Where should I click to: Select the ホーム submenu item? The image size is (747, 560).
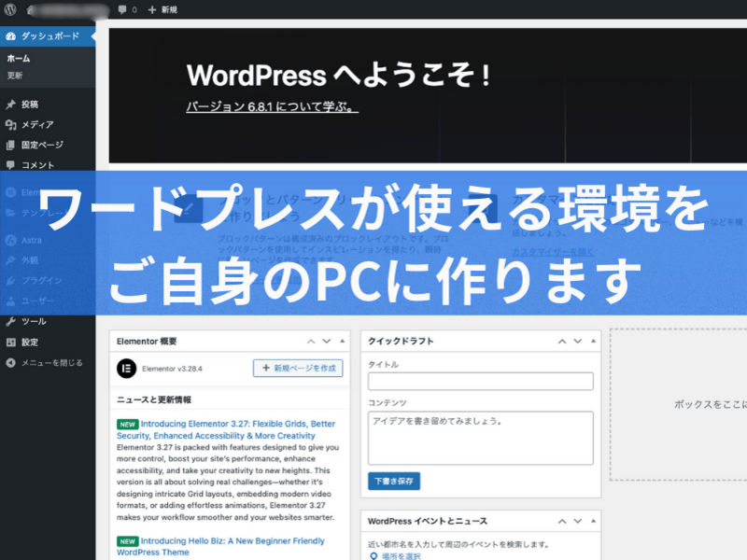pyautogui.click(x=19, y=59)
